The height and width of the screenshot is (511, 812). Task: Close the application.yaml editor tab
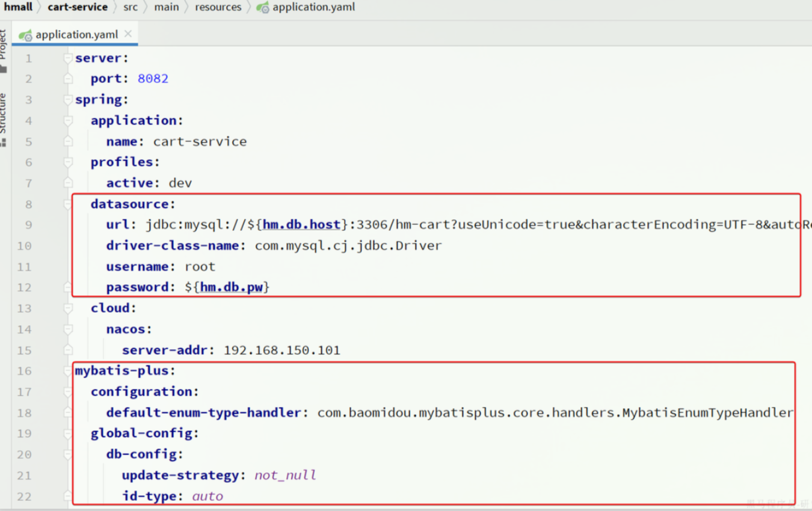128,34
